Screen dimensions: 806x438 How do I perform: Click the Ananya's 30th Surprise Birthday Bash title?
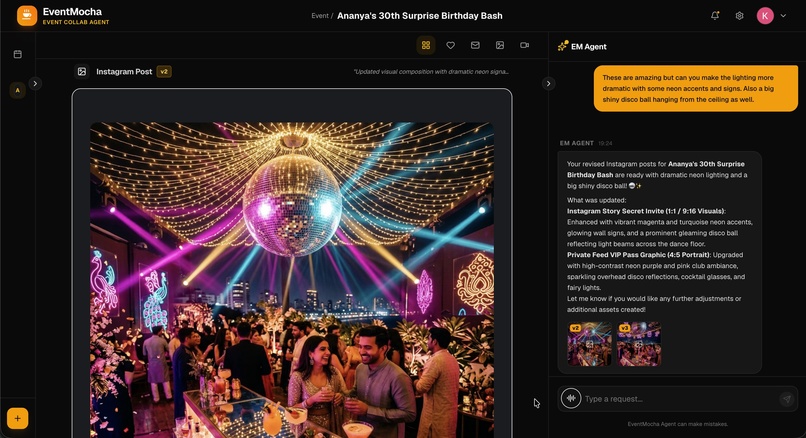tap(420, 16)
